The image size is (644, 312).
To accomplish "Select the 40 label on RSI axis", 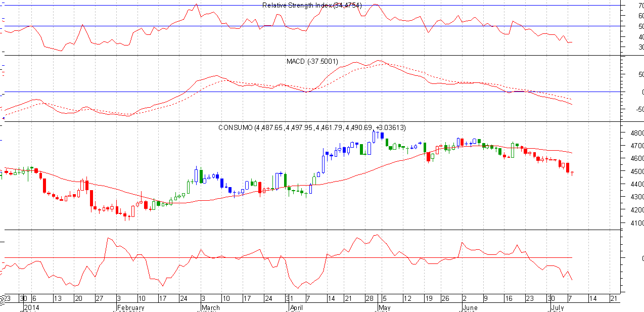I will click(x=640, y=37).
